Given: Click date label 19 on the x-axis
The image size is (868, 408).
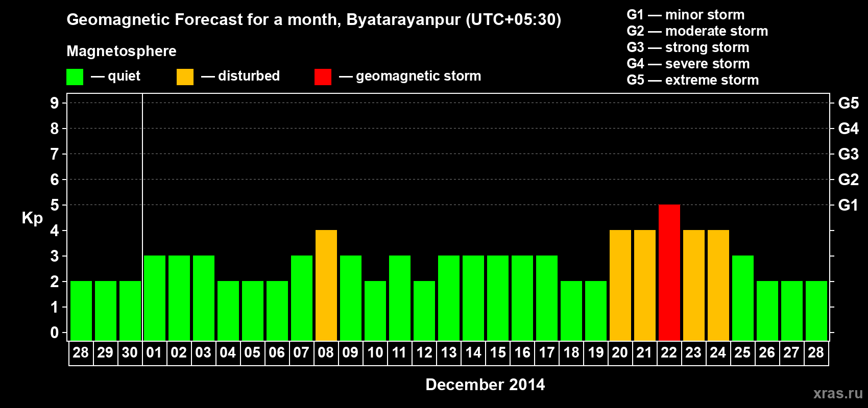Looking at the screenshot, I should point(596,353).
